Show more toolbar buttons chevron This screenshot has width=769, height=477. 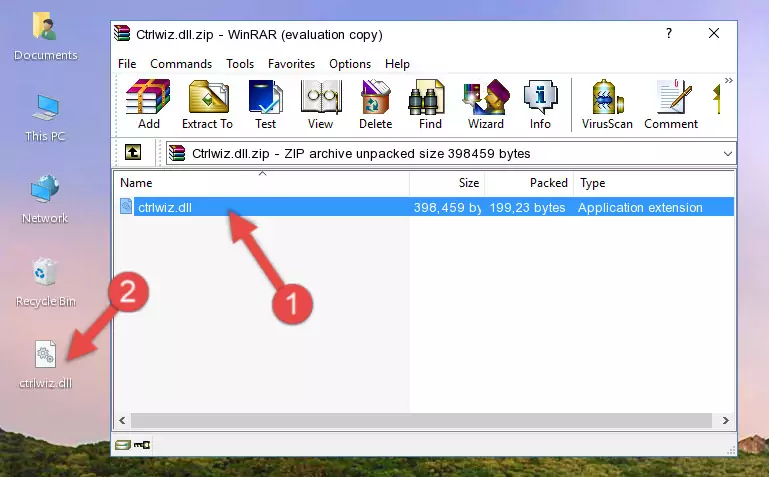(729, 81)
